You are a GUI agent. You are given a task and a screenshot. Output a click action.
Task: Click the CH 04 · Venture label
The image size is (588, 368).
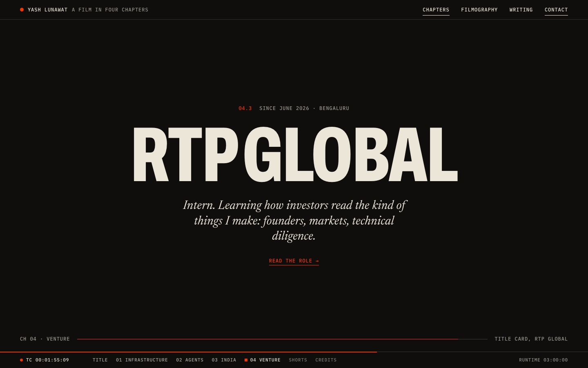pos(45,339)
